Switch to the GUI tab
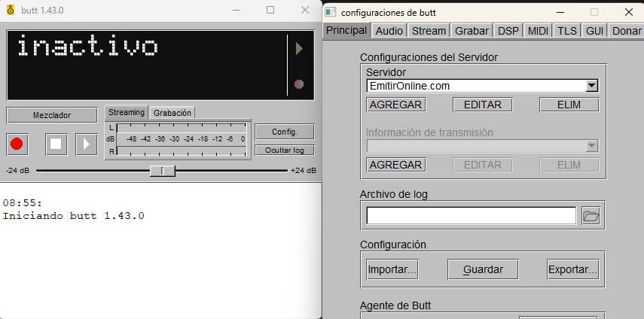The height and width of the screenshot is (319, 644). 594,31
